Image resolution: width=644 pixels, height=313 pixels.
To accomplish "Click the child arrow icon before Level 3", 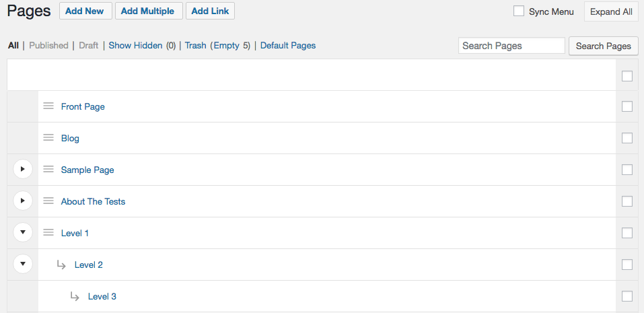I will [75, 296].
